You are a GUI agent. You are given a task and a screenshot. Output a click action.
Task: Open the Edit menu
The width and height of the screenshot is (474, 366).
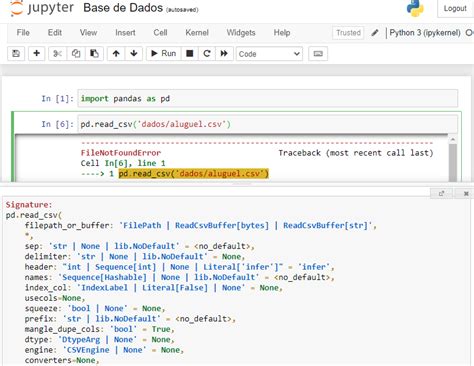(x=55, y=33)
